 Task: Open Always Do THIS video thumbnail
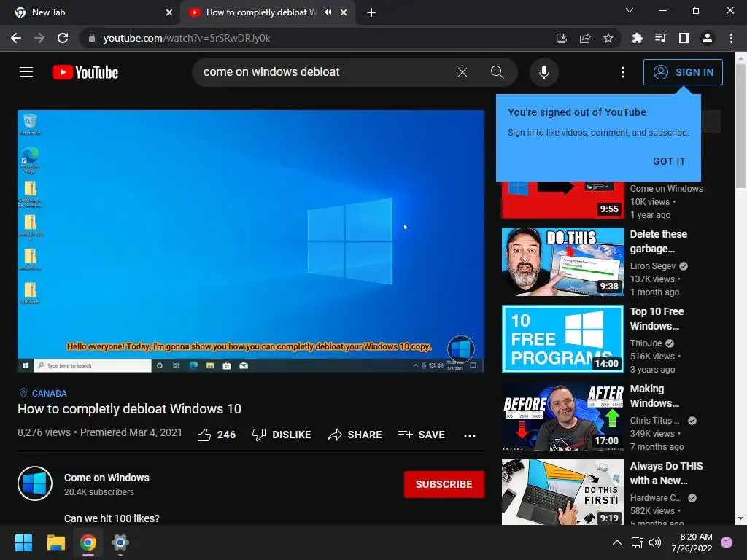point(562,492)
